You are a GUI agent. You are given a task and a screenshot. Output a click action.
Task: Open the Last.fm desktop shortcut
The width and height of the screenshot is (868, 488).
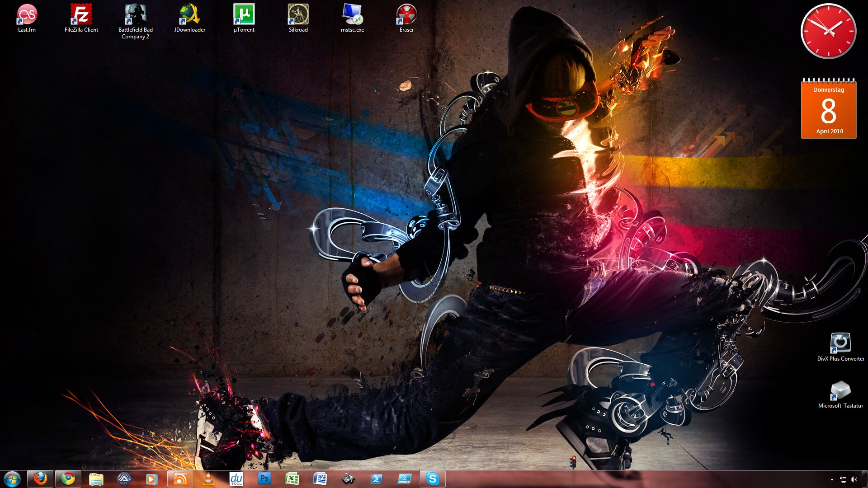[x=27, y=15]
